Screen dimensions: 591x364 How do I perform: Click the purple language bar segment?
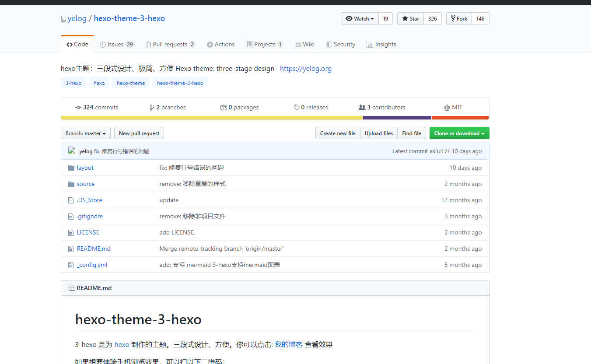pos(397,118)
